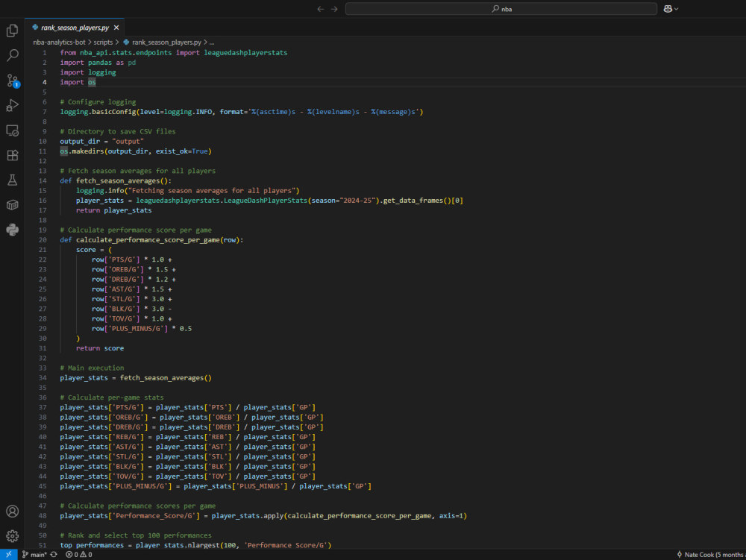
Task: Click the '# Main execution' comment
Action: tap(92, 368)
